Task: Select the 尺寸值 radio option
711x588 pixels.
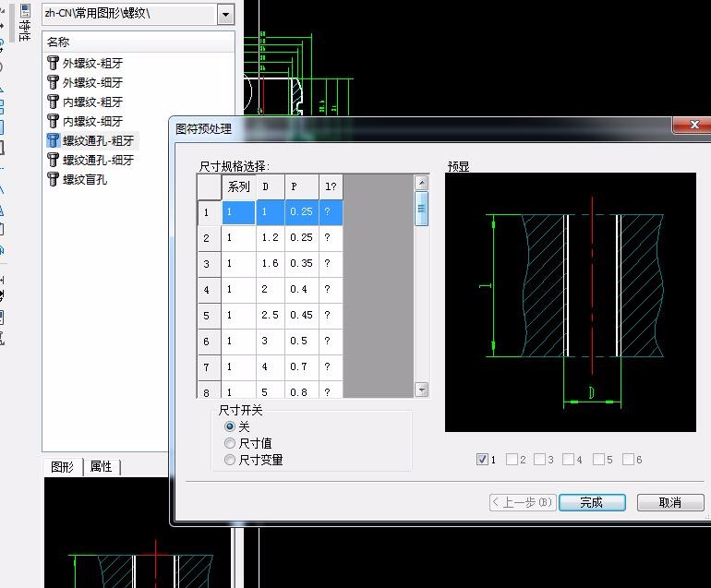Action: click(x=230, y=443)
